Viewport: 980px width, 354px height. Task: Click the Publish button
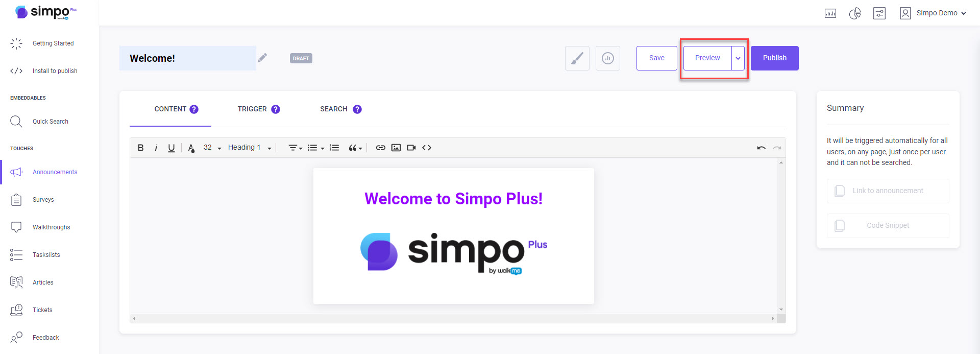(775, 58)
